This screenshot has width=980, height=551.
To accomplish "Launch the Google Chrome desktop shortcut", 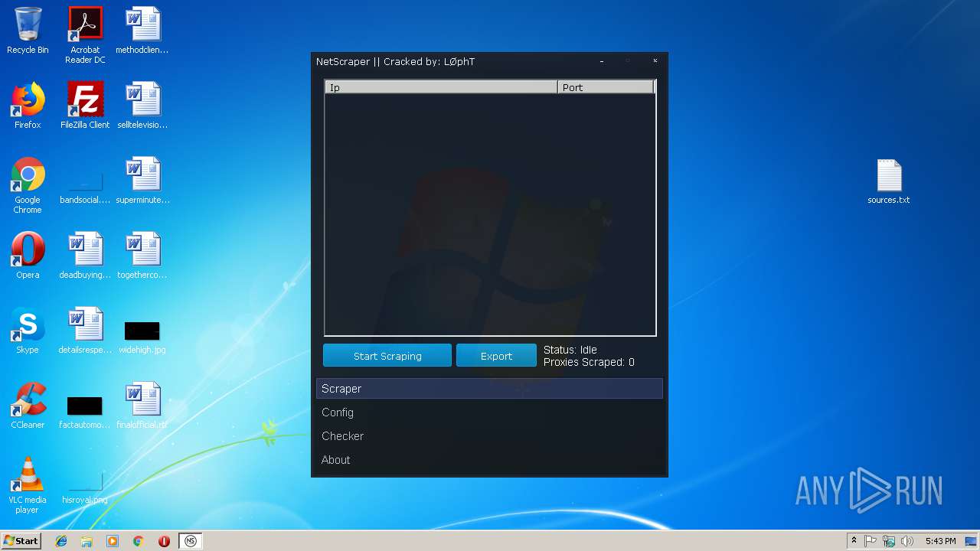I will (28, 185).
